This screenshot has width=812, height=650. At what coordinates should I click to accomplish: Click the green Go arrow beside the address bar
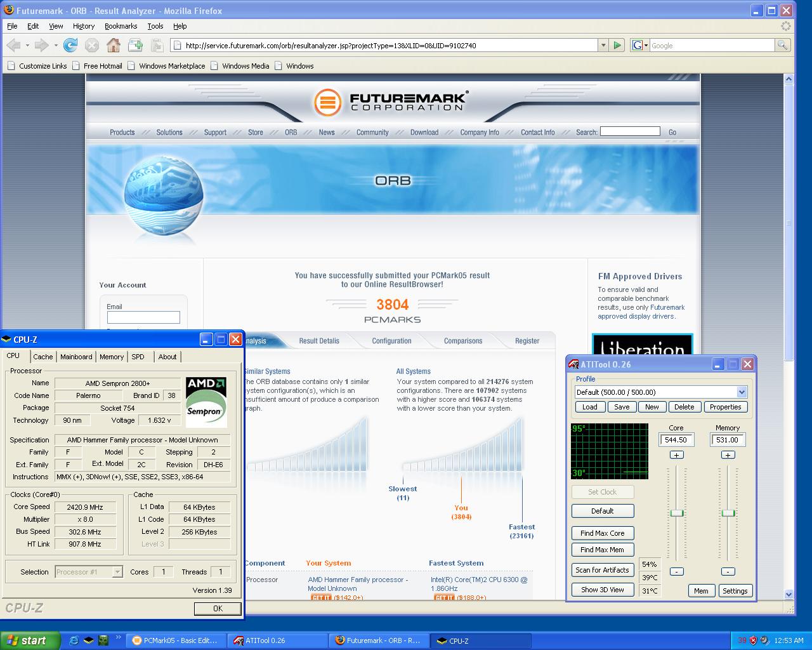[x=617, y=45]
